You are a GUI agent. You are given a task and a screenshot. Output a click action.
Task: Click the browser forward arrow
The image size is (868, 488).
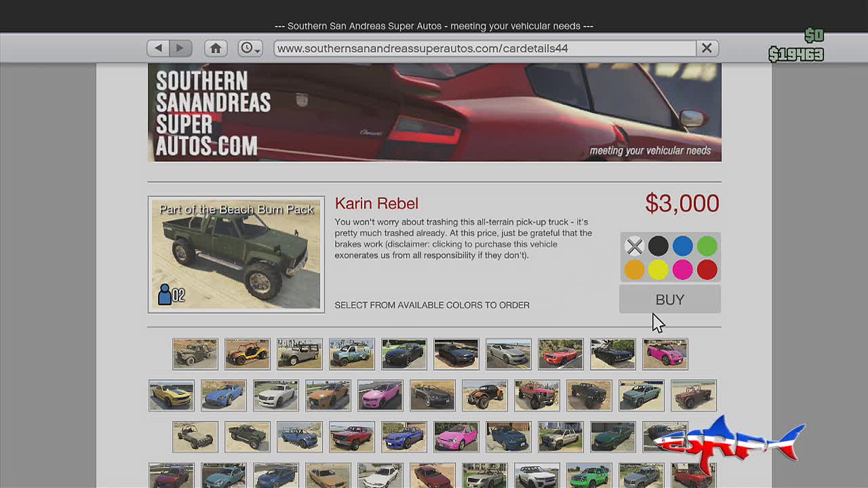coord(180,48)
